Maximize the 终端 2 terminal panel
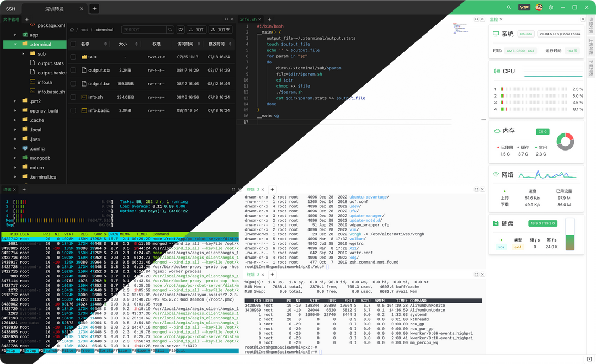 pyautogui.click(x=476, y=189)
